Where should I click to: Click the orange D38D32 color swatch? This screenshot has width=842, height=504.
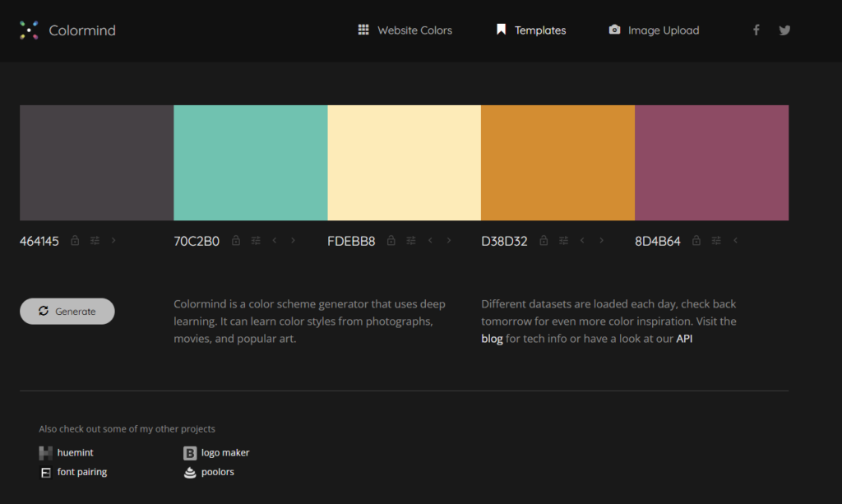click(558, 163)
